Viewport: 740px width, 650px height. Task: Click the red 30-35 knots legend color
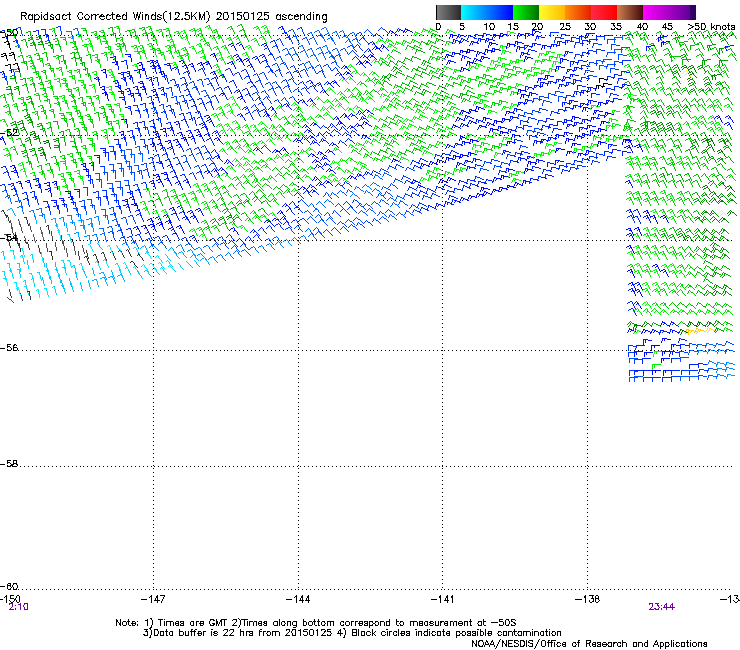pyautogui.click(x=604, y=12)
